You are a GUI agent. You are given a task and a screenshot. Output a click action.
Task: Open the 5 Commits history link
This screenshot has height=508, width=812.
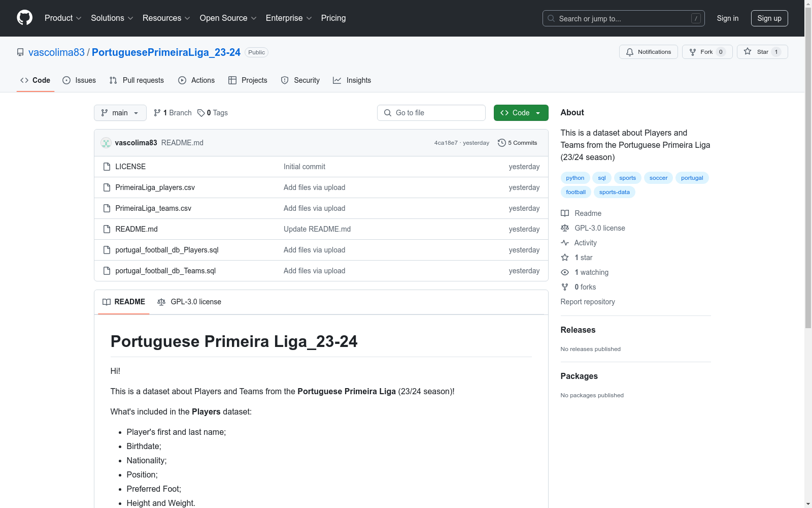(518, 143)
